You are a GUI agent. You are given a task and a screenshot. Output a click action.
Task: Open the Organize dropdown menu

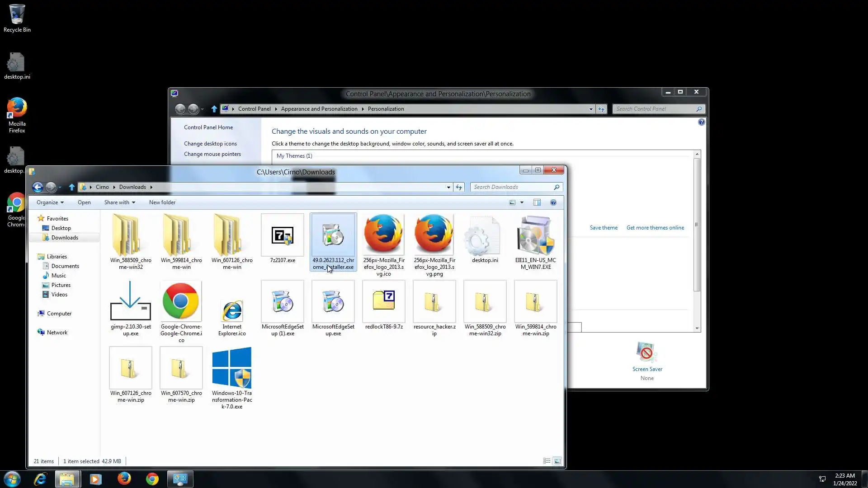pos(50,202)
